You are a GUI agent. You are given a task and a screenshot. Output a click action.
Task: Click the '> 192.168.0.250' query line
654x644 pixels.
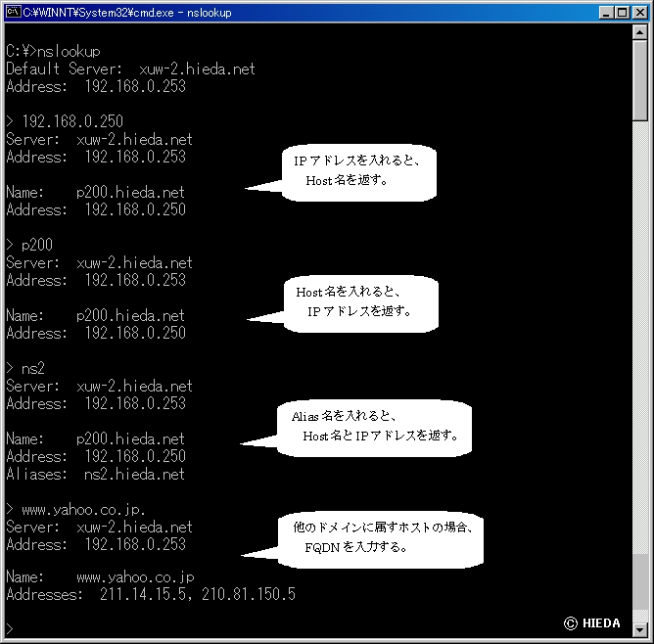[x=65, y=121]
